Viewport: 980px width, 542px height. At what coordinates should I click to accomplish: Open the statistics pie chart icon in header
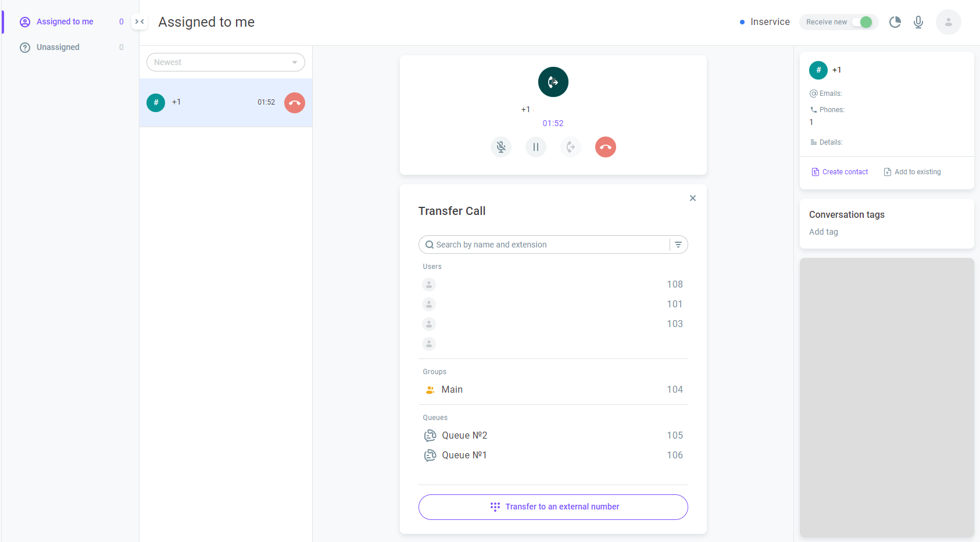(895, 22)
